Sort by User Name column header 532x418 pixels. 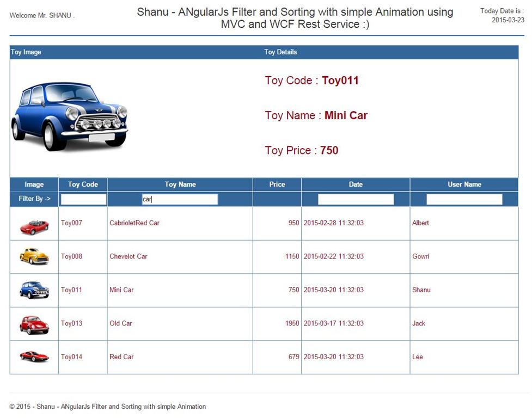(464, 185)
